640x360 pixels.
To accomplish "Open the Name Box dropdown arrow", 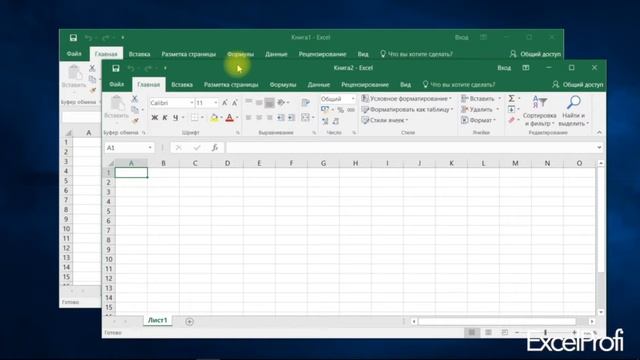I will click(150, 148).
